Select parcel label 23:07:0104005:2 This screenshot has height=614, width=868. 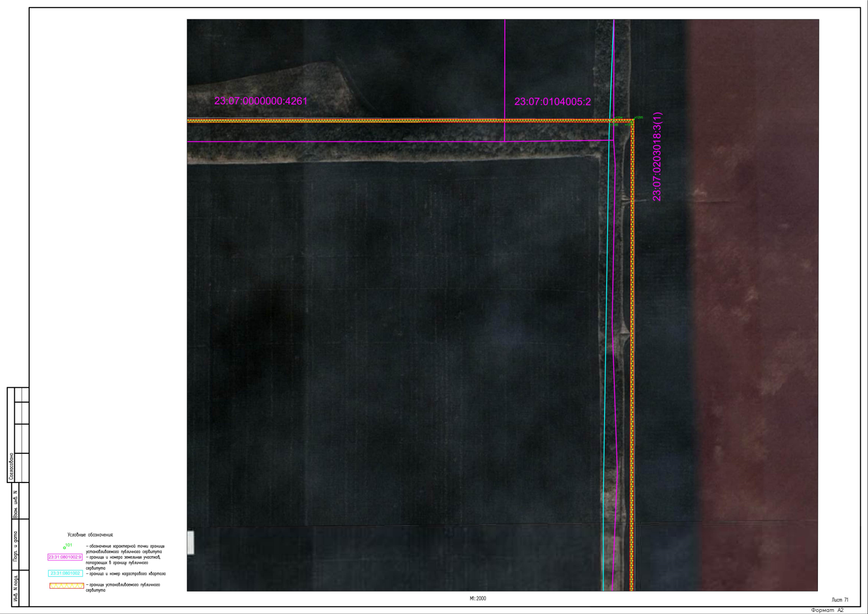[552, 102]
